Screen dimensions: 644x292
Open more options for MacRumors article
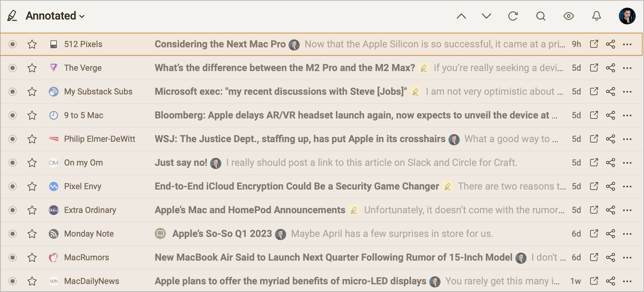(x=627, y=258)
